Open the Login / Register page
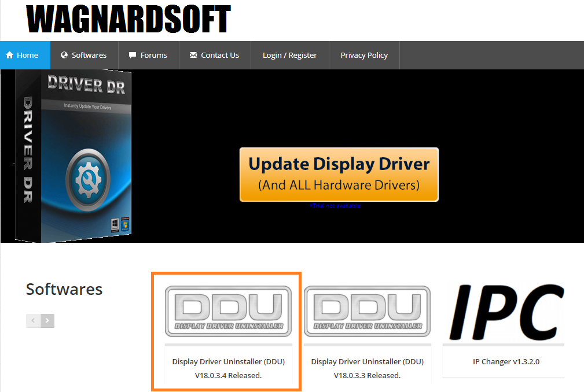Viewport: 584px width, 392px height. tap(290, 55)
